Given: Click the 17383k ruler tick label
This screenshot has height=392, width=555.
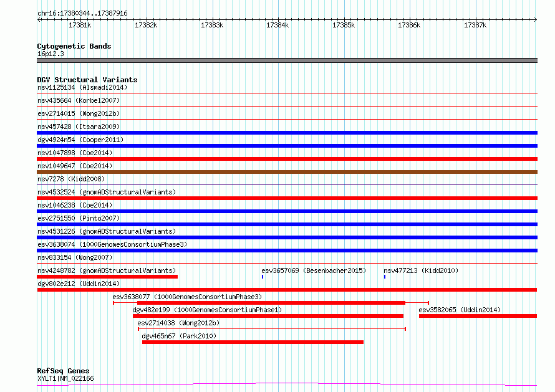Looking at the screenshot, I should [212, 25].
